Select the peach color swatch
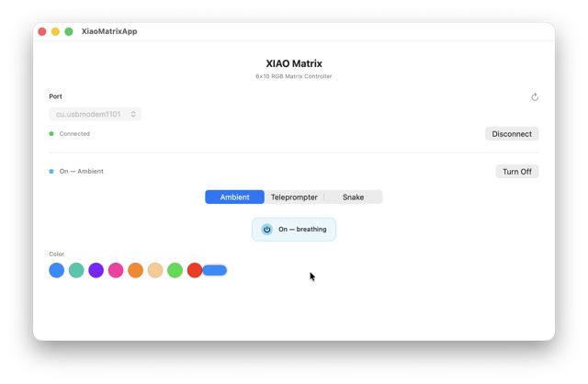 click(x=155, y=270)
